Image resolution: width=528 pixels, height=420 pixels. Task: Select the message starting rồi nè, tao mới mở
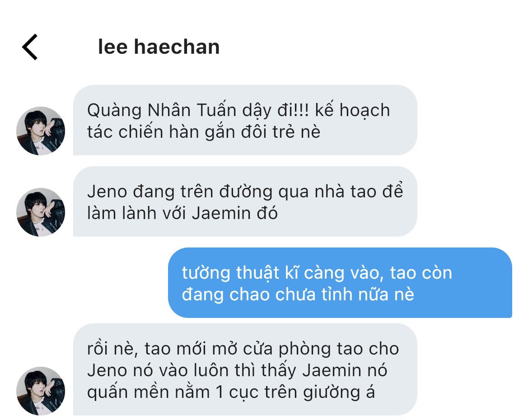click(245, 369)
